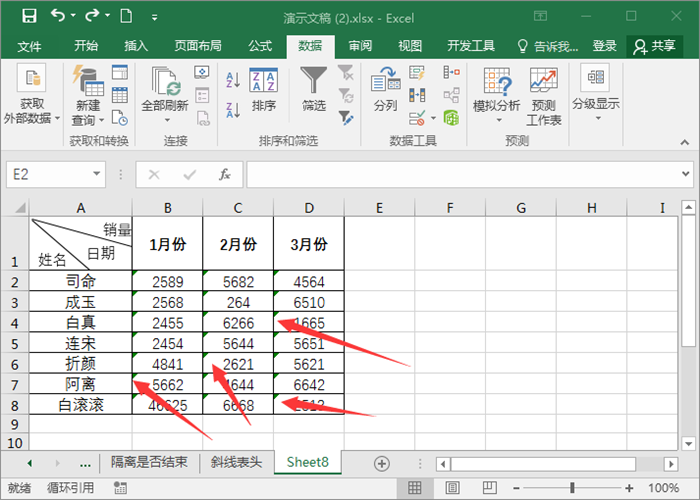Click the add new sheet plus button
The image size is (700, 500).
[382, 464]
